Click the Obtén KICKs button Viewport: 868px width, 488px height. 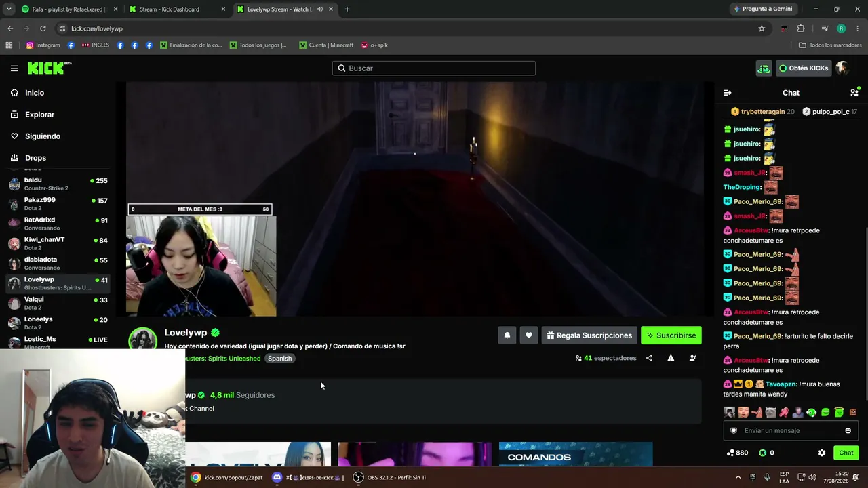(x=804, y=68)
